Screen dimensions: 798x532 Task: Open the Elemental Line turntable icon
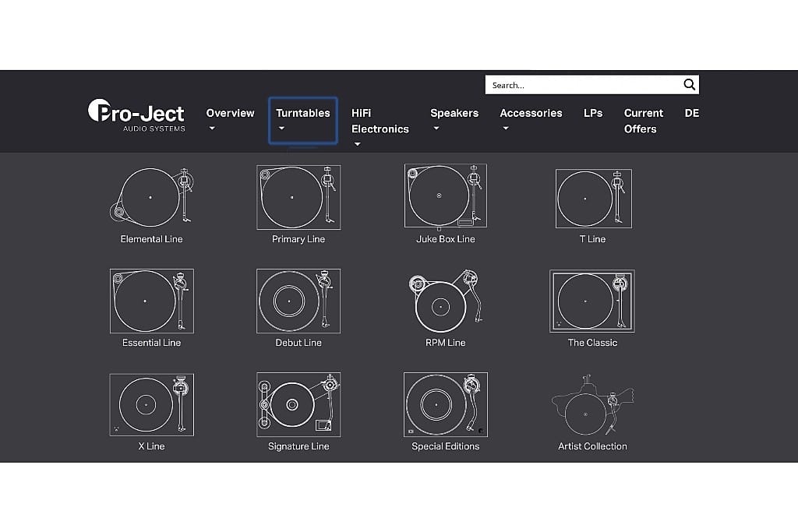152,197
